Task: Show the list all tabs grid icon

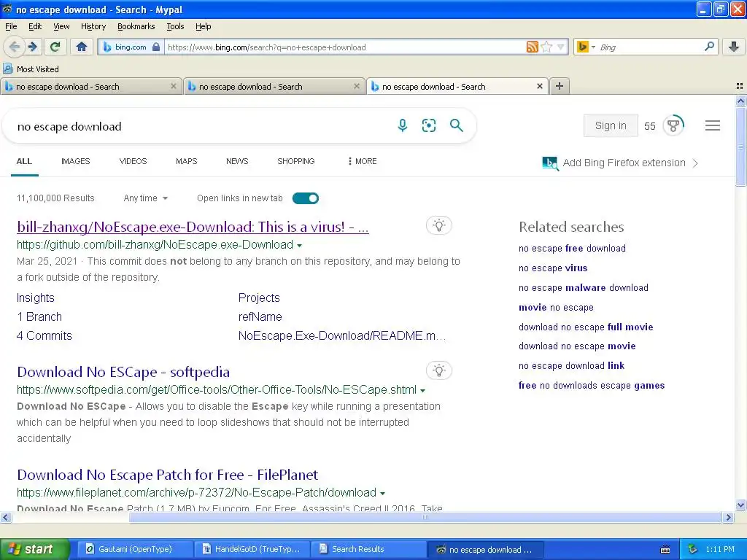Action: pyautogui.click(x=740, y=86)
